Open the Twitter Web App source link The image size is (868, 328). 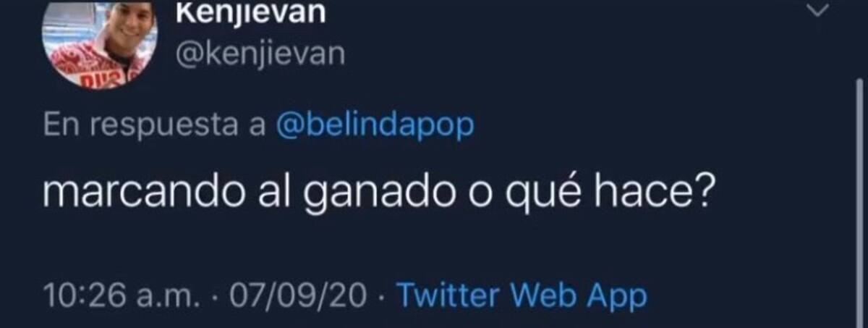pyautogui.click(x=522, y=297)
